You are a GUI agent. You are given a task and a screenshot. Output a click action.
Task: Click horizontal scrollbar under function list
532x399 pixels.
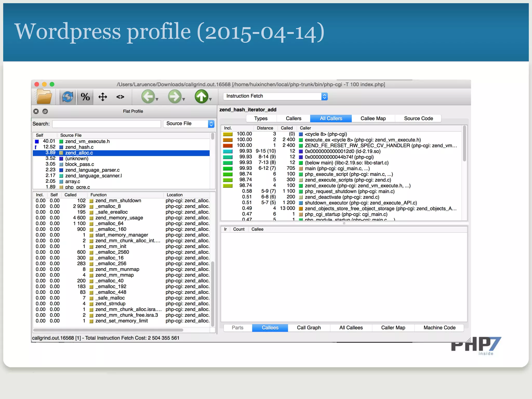pyautogui.click(x=109, y=330)
